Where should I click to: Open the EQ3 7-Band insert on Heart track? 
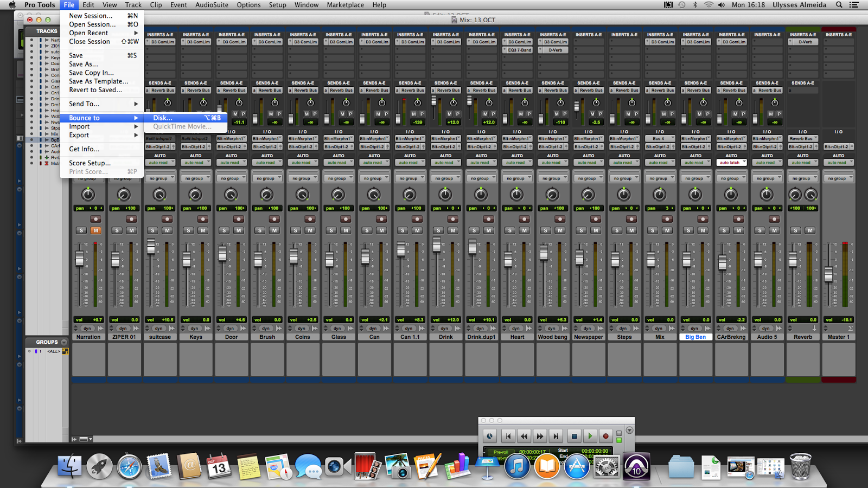click(x=517, y=50)
